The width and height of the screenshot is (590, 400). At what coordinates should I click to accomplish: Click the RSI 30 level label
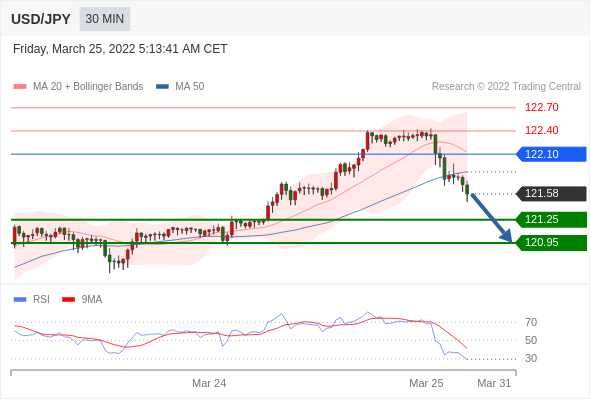531,359
